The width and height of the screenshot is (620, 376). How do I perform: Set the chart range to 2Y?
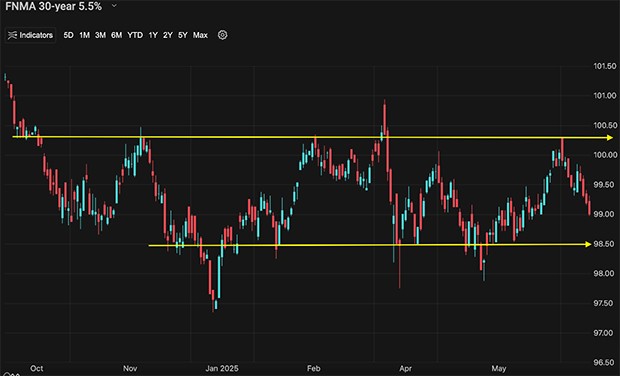tap(168, 35)
